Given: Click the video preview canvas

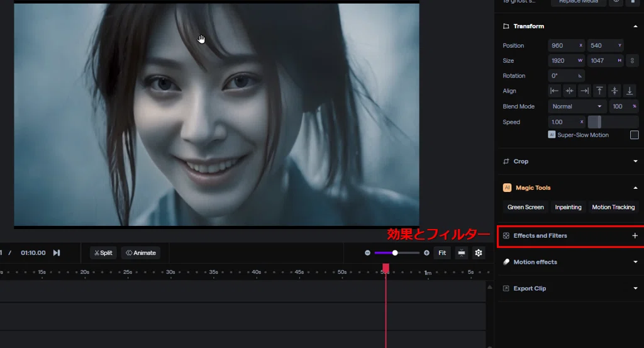Looking at the screenshot, I should [x=216, y=115].
